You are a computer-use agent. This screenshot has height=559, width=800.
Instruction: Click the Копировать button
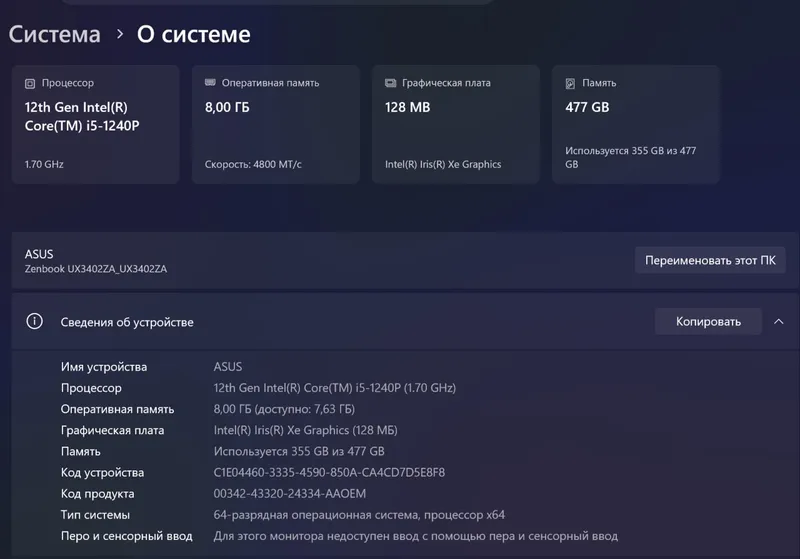tap(708, 321)
